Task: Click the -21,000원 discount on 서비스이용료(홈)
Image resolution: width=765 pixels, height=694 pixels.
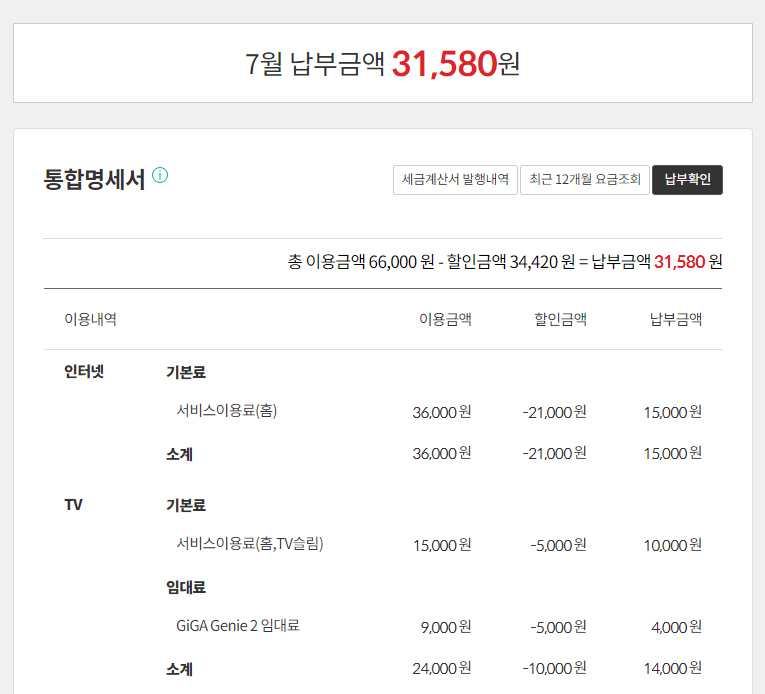Action: coord(554,412)
